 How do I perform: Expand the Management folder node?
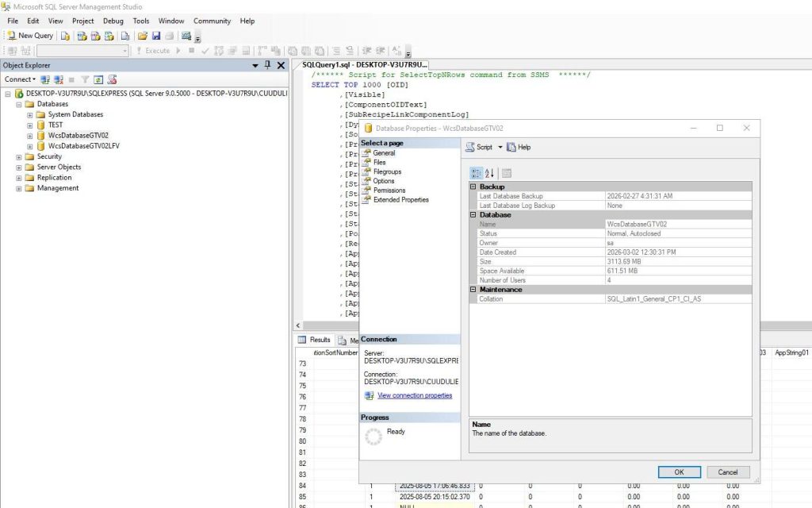(x=19, y=189)
